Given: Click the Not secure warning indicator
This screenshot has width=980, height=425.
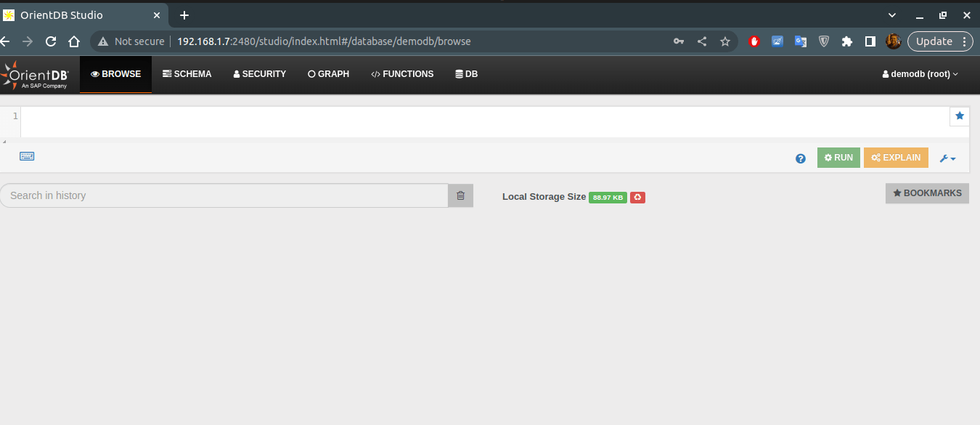Looking at the screenshot, I should pyautogui.click(x=131, y=41).
